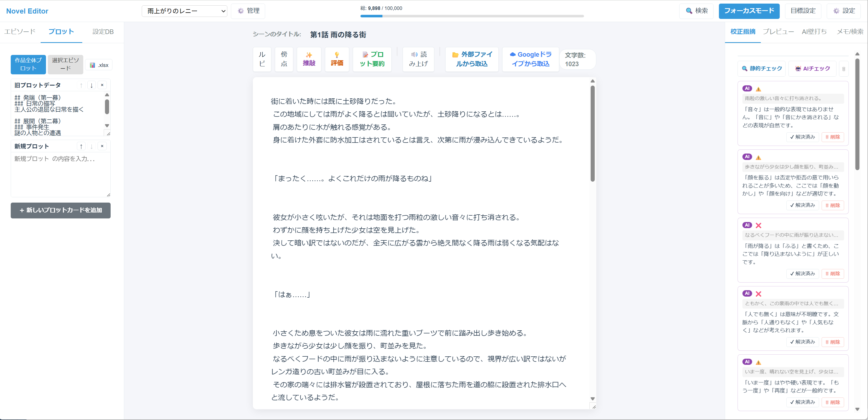Image resolution: width=868 pixels, height=420 pixels.
Task: Focus the 新規プロット content textarea
Action: (x=61, y=174)
